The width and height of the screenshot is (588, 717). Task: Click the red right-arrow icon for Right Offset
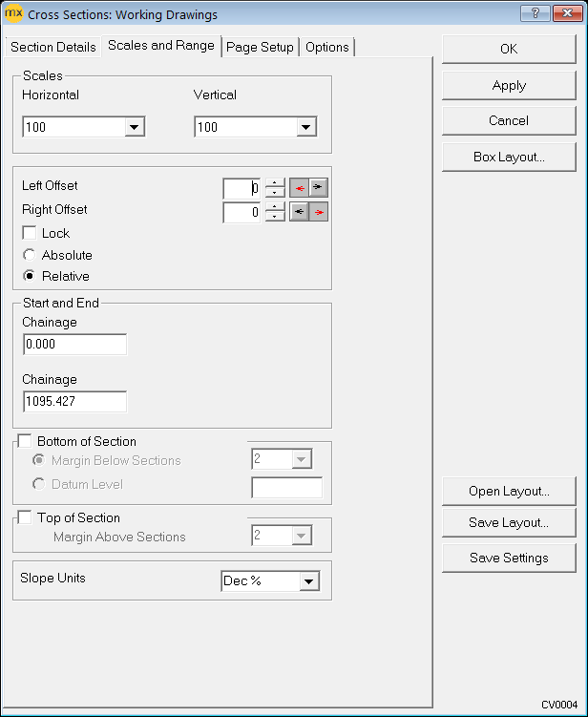[319, 212]
